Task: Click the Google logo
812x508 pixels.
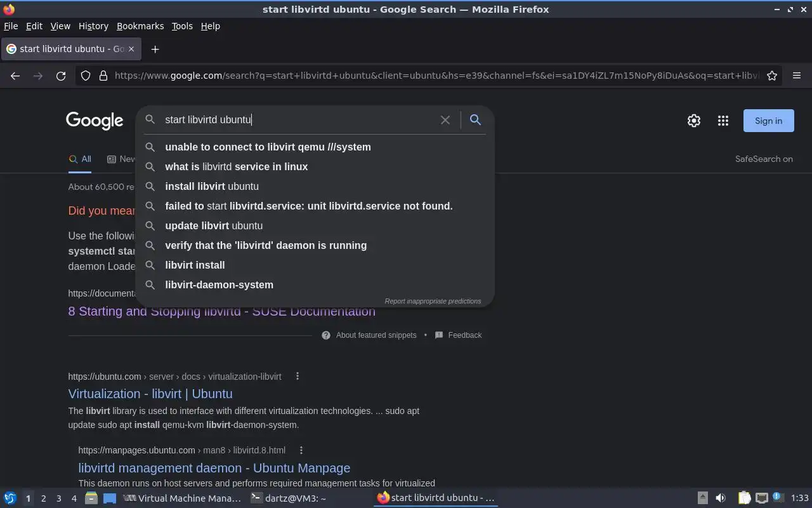Action: 95,121
